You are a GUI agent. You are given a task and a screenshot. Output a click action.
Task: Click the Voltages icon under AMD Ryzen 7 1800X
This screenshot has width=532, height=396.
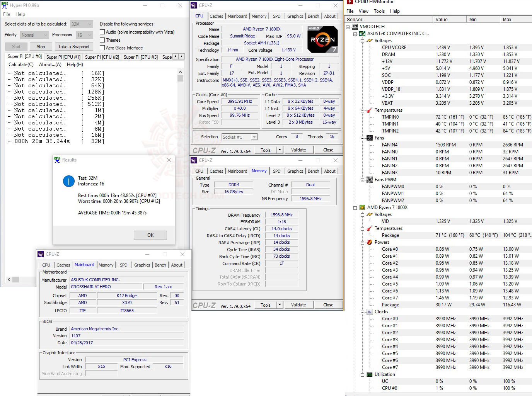point(370,214)
